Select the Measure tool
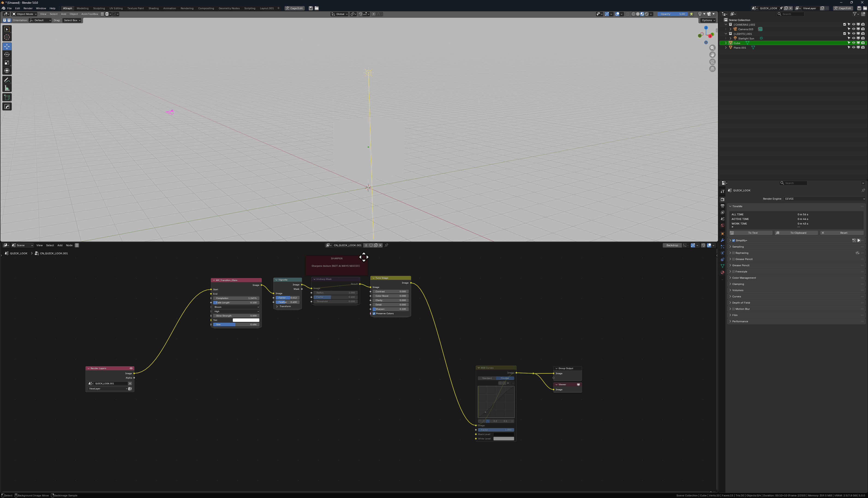 click(x=7, y=88)
